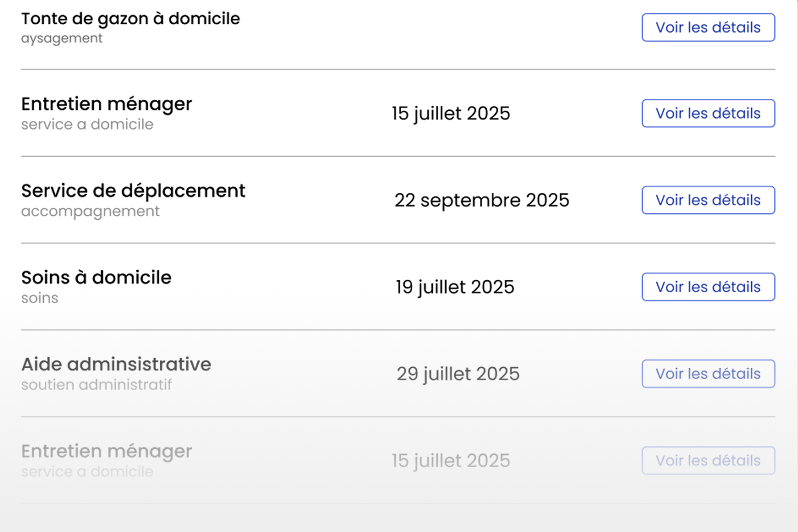Click the 'aysagement' category label
Viewport: 798px width, 532px height.
[x=62, y=38]
